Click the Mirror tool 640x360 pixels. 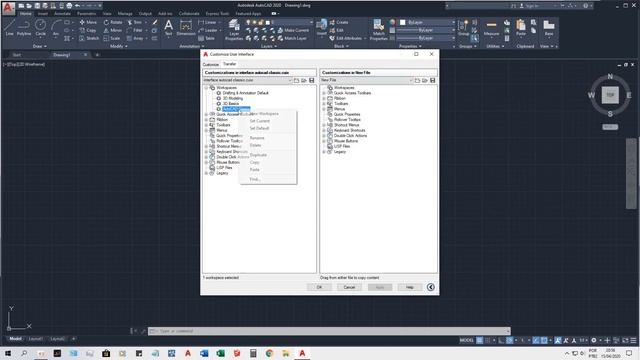(x=113, y=30)
